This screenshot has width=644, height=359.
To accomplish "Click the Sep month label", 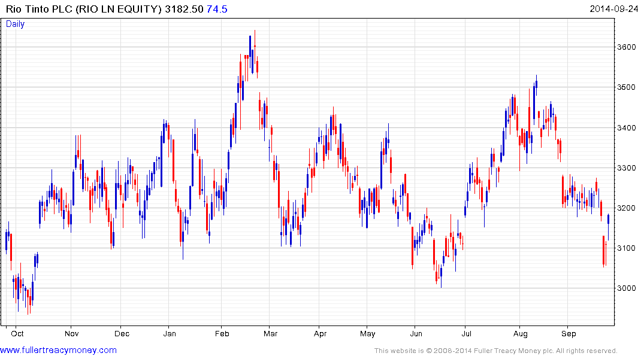I will coord(569,333).
